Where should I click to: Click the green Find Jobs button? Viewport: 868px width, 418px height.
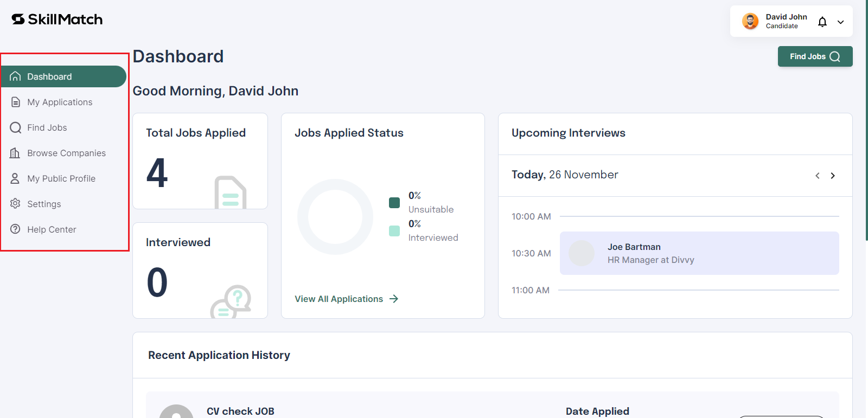[815, 56]
